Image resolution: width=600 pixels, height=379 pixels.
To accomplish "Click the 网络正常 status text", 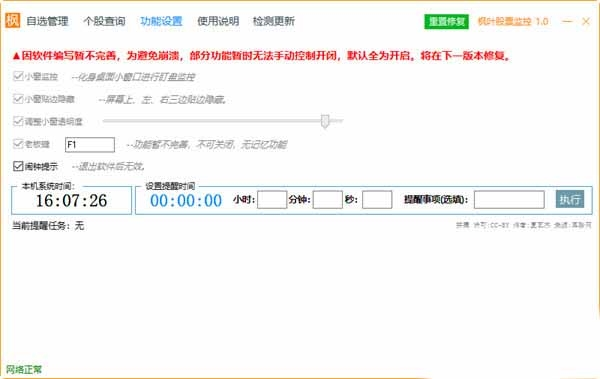I will (24, 369).
